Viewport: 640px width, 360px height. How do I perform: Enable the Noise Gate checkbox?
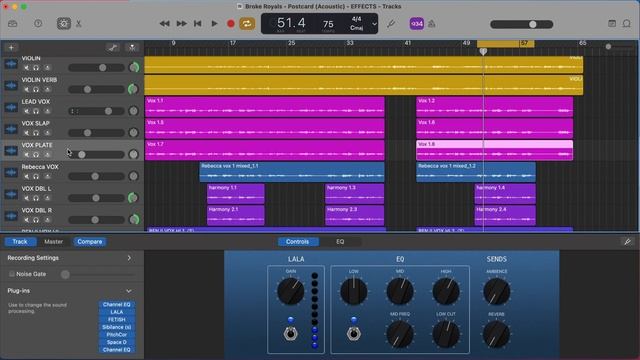point(12,274)
